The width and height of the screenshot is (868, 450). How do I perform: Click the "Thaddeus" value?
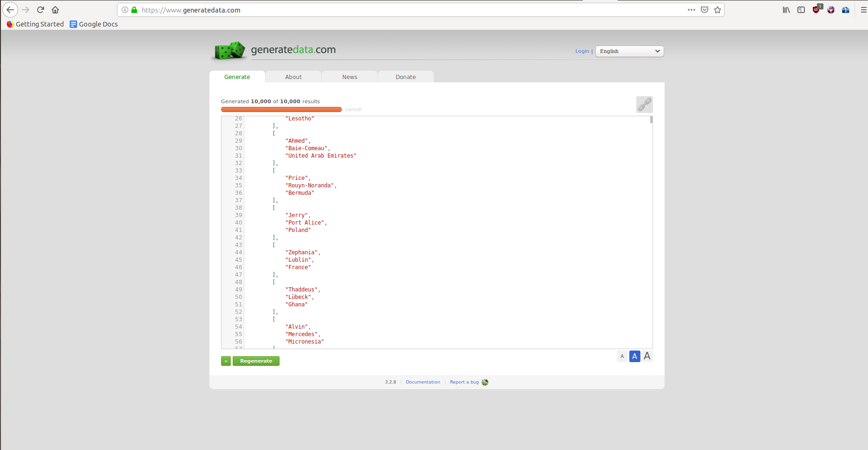(x=301, y=290)
